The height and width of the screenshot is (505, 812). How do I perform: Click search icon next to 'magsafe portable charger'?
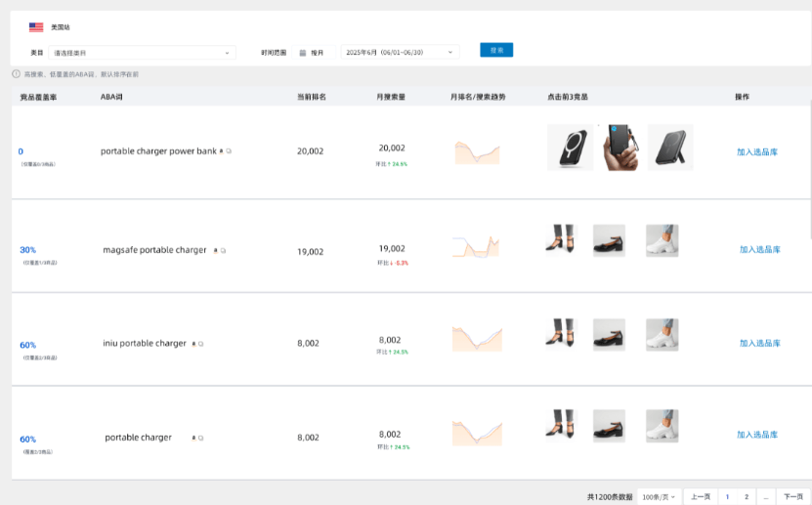click(224, 251)
